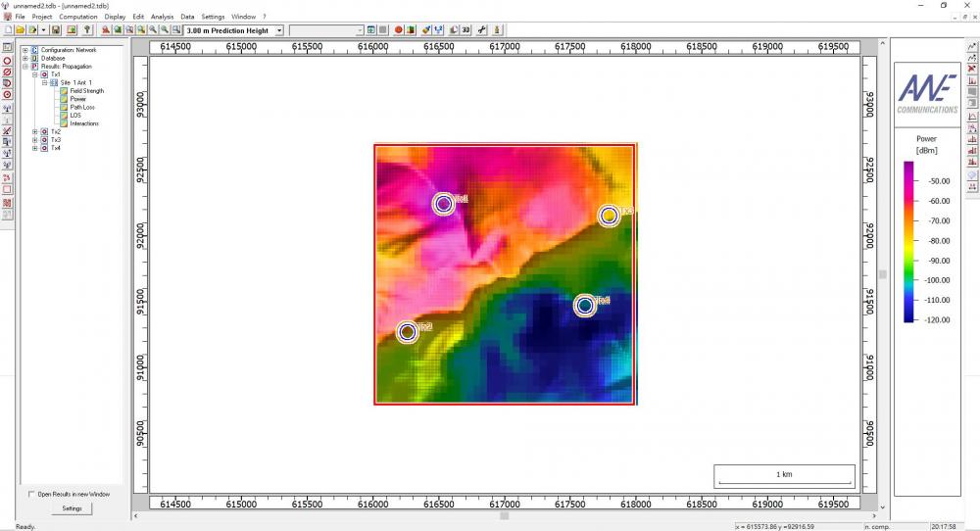
Task: Click the antenna tool in left toolbar
Action: [7, 109]
